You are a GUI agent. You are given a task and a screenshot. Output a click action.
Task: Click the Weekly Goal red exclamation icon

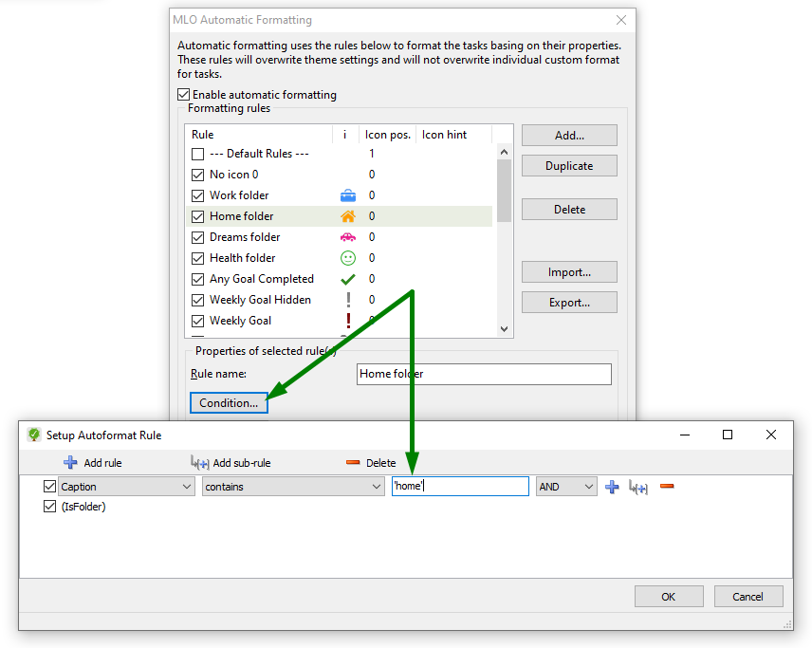tap(348, 321)
